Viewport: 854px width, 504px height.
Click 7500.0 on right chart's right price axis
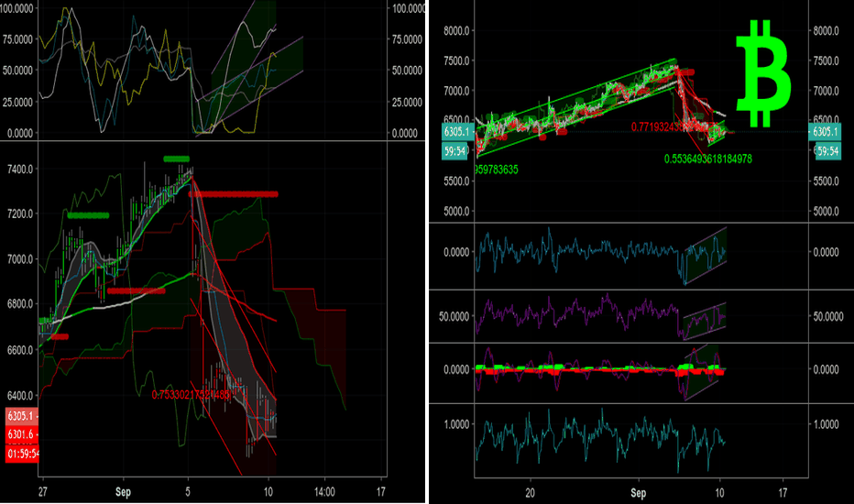(x=826, y=60)
